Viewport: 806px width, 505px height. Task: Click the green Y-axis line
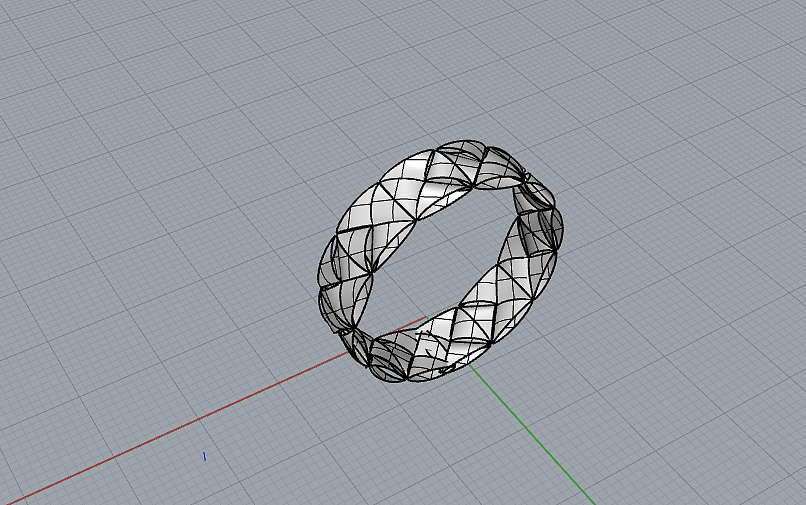tap(532, 434)
